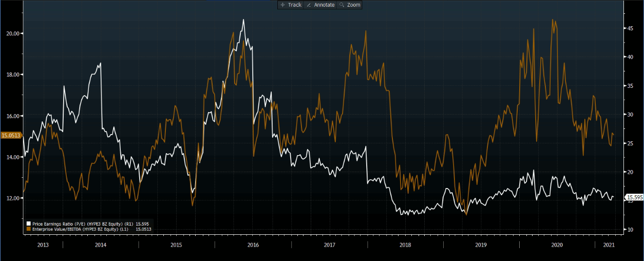Click the 2020 label on the time axis
Image resolution: width=644 pixels, height=261 pixels.
[x=557, y=245]
